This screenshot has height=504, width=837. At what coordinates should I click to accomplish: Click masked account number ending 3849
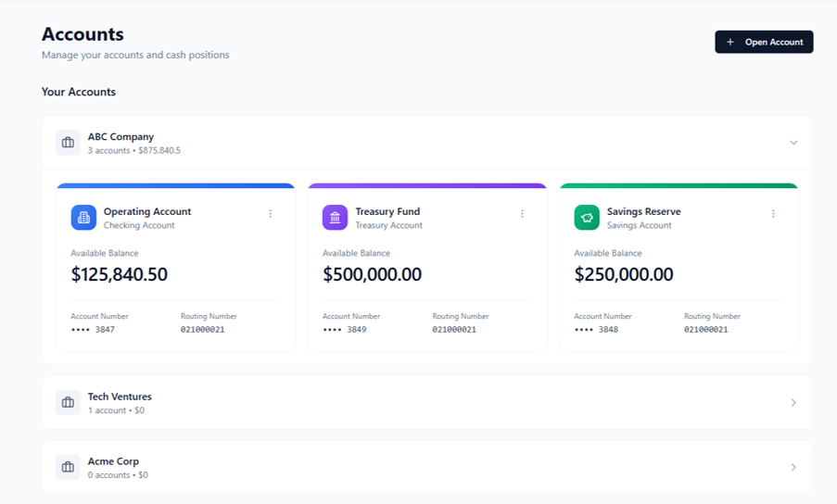click(x=344, y=330)
